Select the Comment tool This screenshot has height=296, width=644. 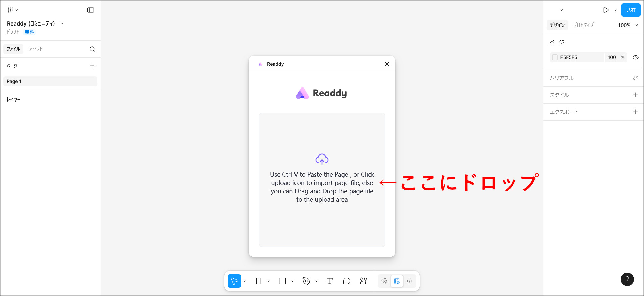pyautogui.click(x=346, y=281)
